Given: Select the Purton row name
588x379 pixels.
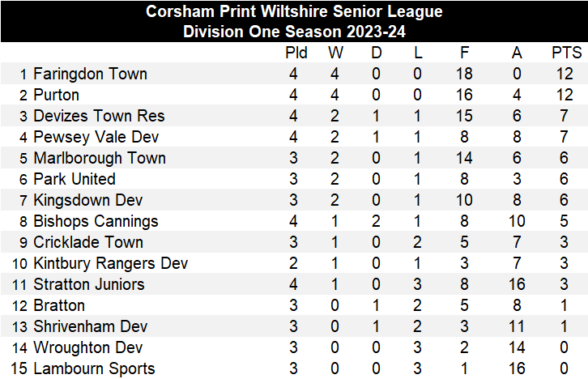Looking at the screenshot, I should pos(56,95).
